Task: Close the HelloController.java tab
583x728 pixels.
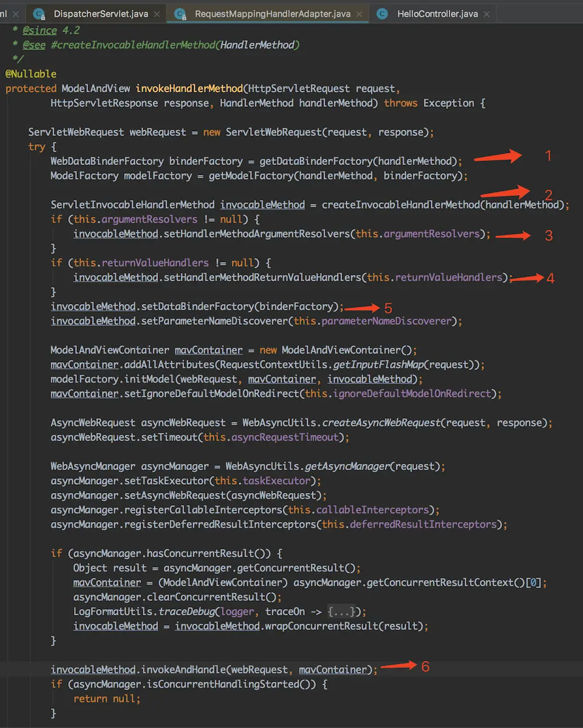Action: 487,14
